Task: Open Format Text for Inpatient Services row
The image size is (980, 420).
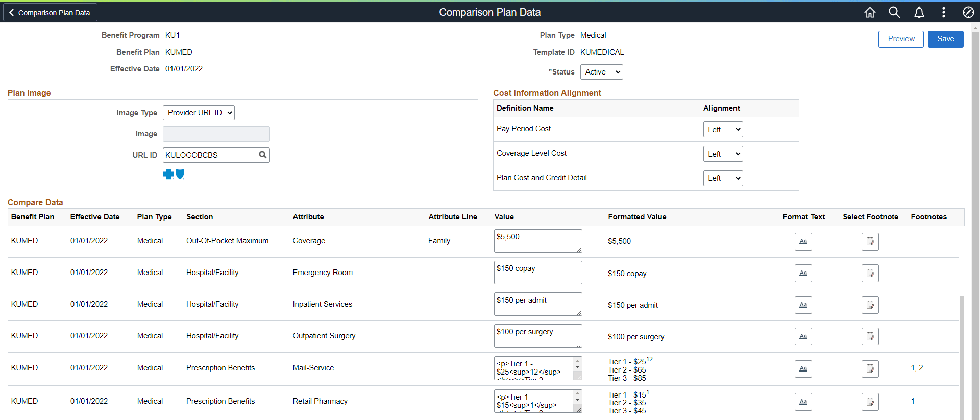Action: tap(803, 305)
